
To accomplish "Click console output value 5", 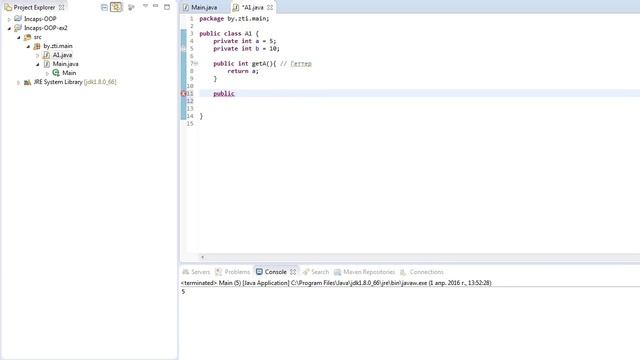I will [x=183, y=291].
